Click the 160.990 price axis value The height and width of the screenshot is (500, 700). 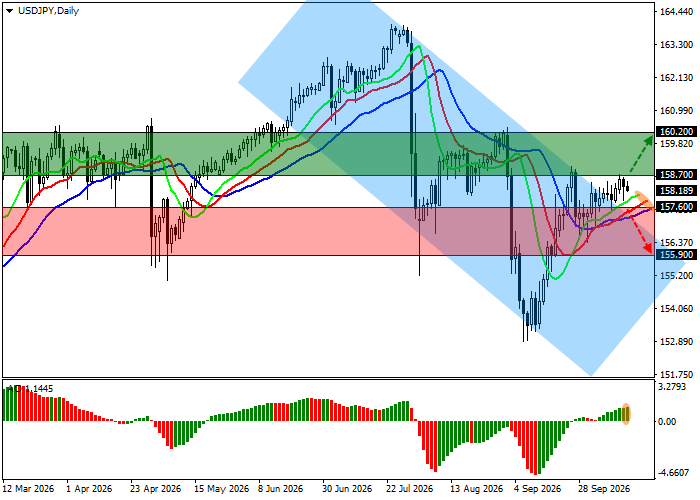click(676, 111)
